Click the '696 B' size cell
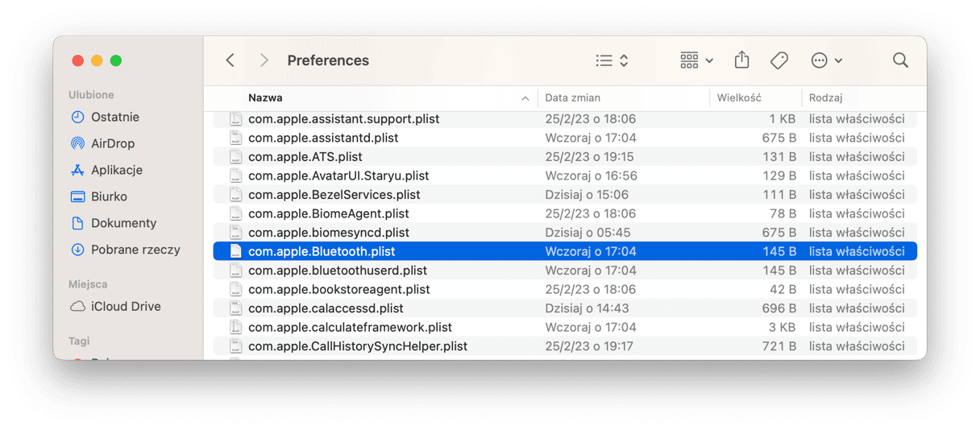Image resolution: width=980 pixels, height=430 pixels. coord(779,308)
